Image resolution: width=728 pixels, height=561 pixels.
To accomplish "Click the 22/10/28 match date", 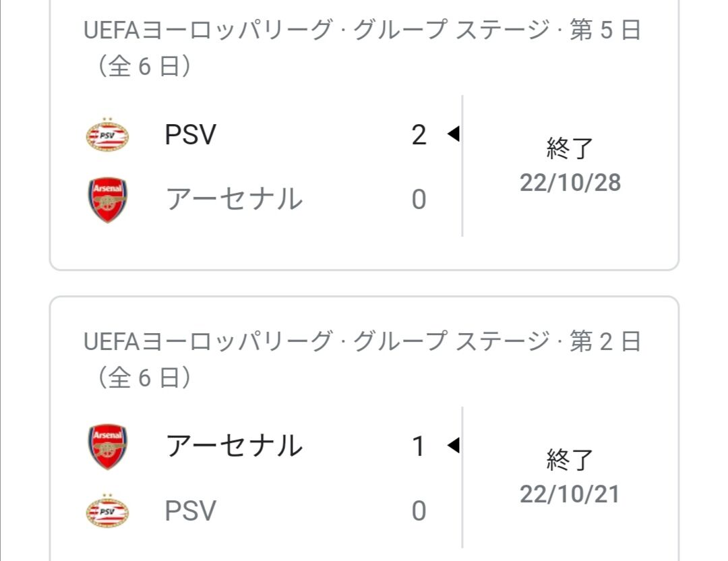I will pos(570,183).
